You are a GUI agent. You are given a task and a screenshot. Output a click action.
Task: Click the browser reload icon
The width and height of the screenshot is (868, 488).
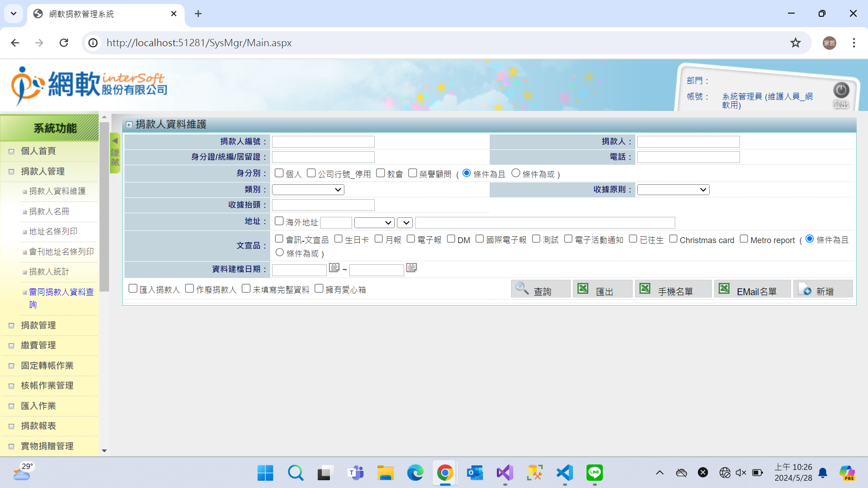click(64, 43)
